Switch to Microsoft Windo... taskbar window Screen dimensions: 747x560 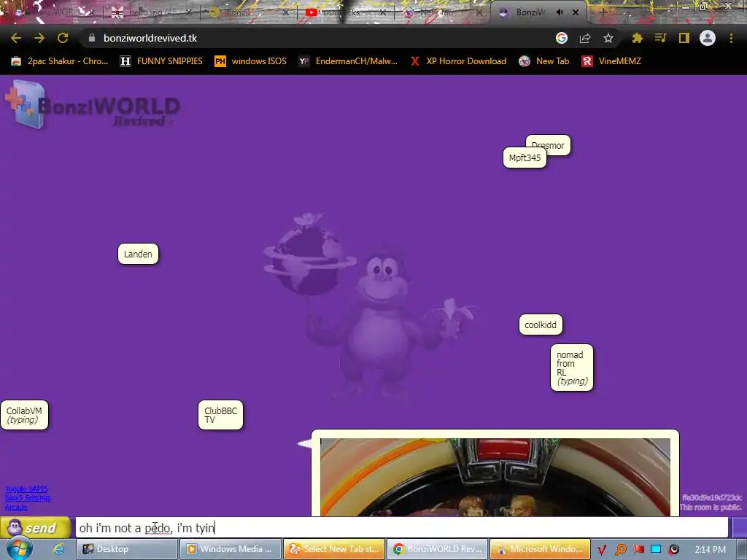click(541, 549)
